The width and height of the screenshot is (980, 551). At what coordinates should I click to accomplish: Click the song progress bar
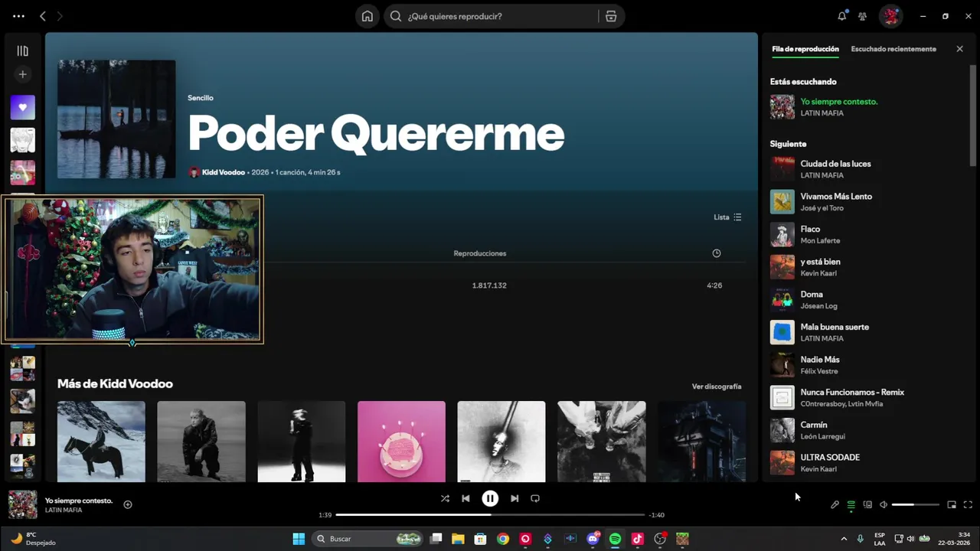coord(490,515)
